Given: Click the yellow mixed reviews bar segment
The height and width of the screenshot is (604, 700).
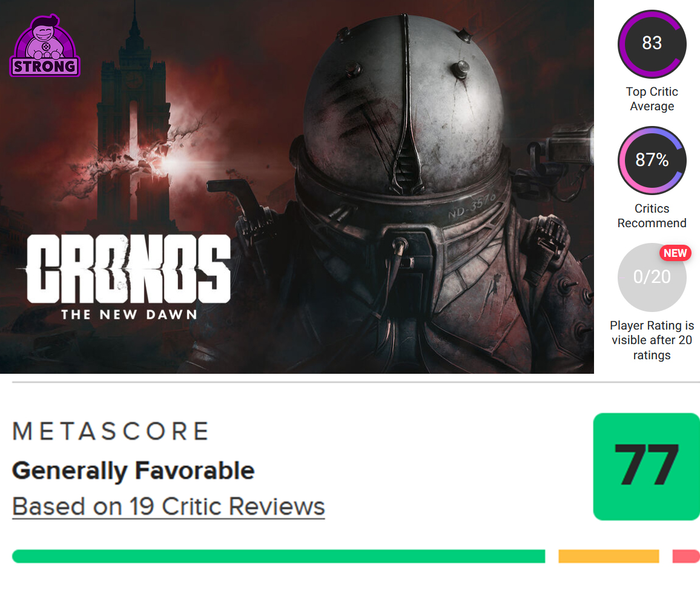Looking at the screenshot, I should (608, 556).
